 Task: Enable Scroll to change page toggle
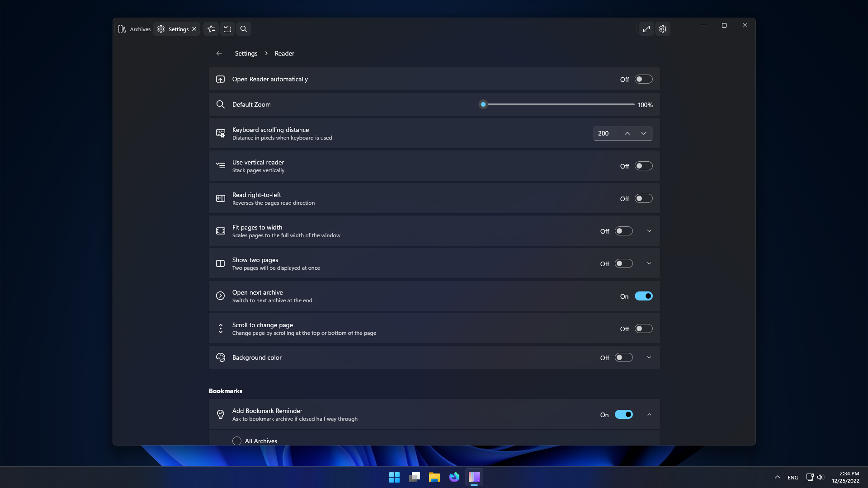coord(643,328)
